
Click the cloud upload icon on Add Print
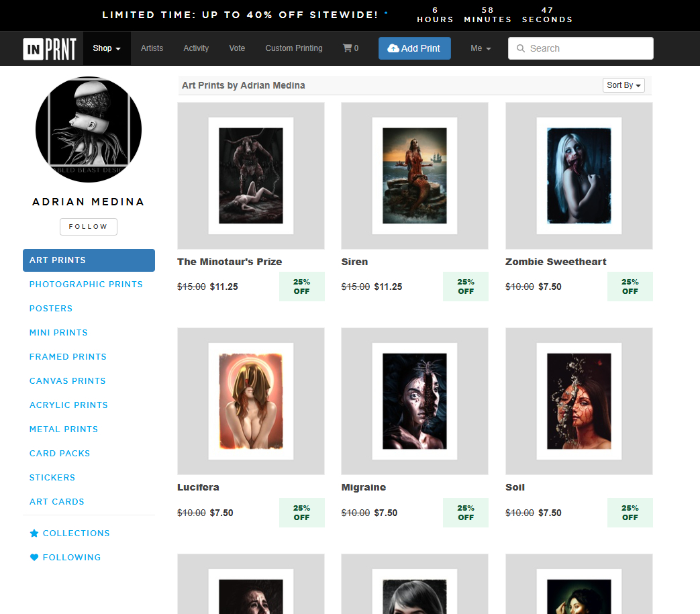[x=393, y=48]
